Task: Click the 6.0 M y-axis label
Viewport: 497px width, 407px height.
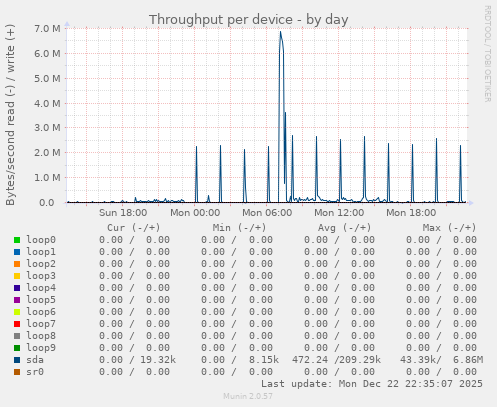Action: click(47, 53)
